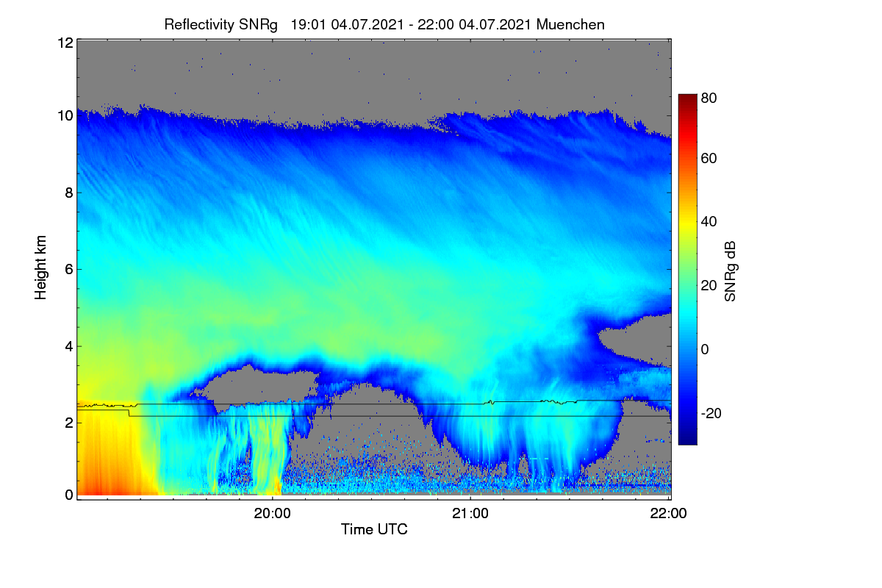Click the 'Height km' axis label
This screenshot has width=882, height=588.
[40, 268]
